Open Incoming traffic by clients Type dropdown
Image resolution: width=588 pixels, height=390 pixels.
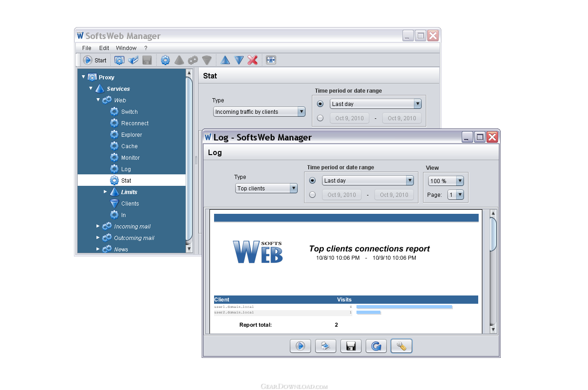pos(260,111)
